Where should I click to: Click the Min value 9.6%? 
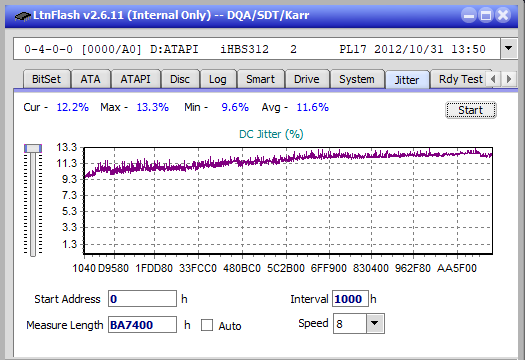(x=235, y=107)
